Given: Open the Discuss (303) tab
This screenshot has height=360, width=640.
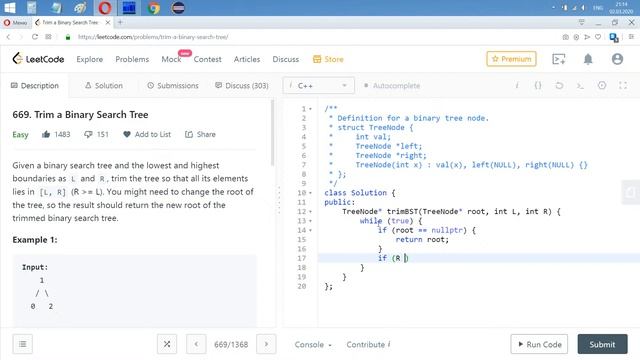Looking at the screenshot, I should pos(242,86).
